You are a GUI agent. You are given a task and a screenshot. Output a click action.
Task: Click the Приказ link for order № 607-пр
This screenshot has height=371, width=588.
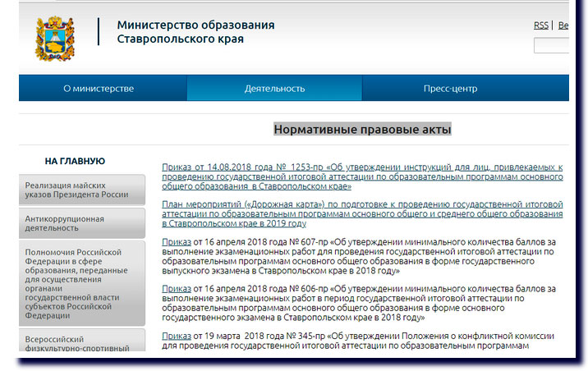tap(177, 242)
